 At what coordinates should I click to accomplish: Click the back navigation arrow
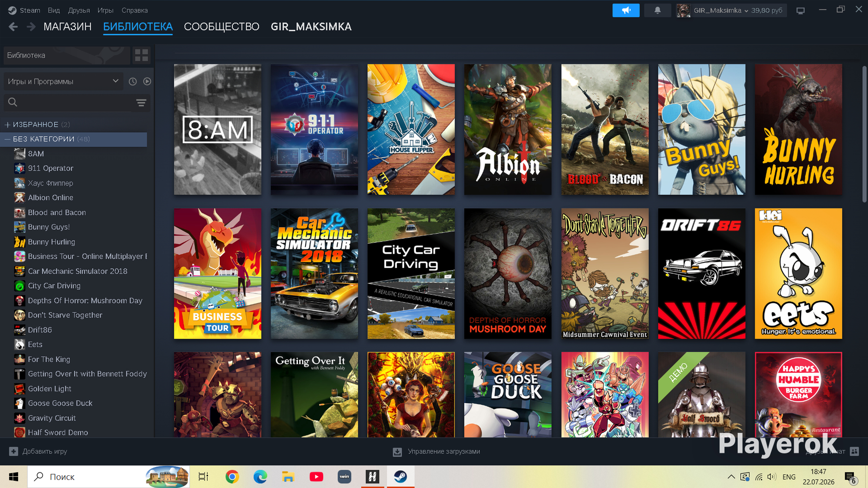point(13,27)
